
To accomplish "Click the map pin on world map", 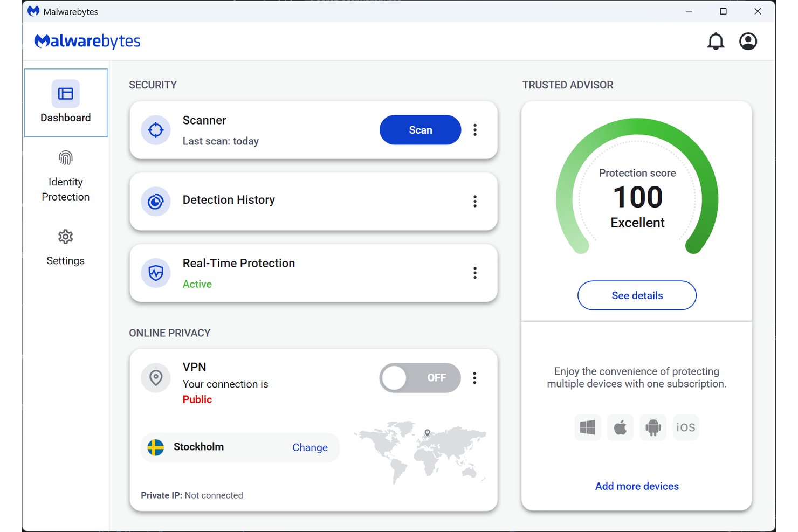I will click(428, 433).
